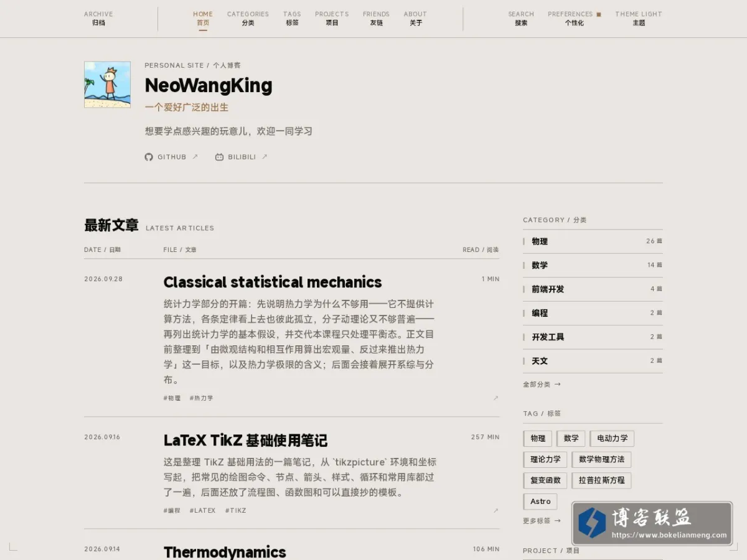Image resolution: width=747 pixels, height=560 pixels.
Task: Click the #物理 tag under first article
Action: [172, 398]
